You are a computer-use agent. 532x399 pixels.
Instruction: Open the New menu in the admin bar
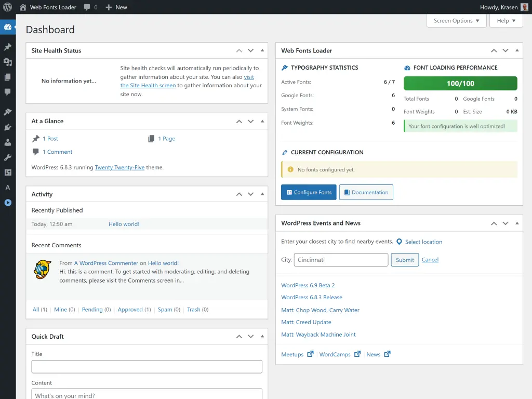[116, 7]
